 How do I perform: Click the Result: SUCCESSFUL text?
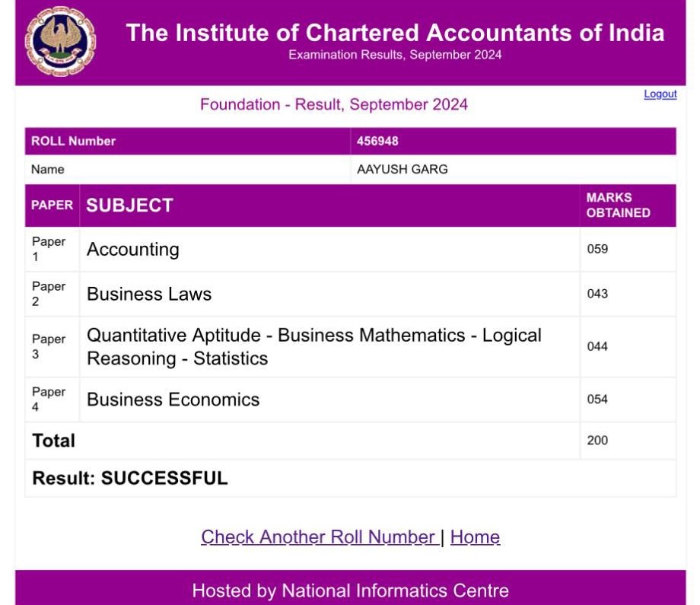130,479
